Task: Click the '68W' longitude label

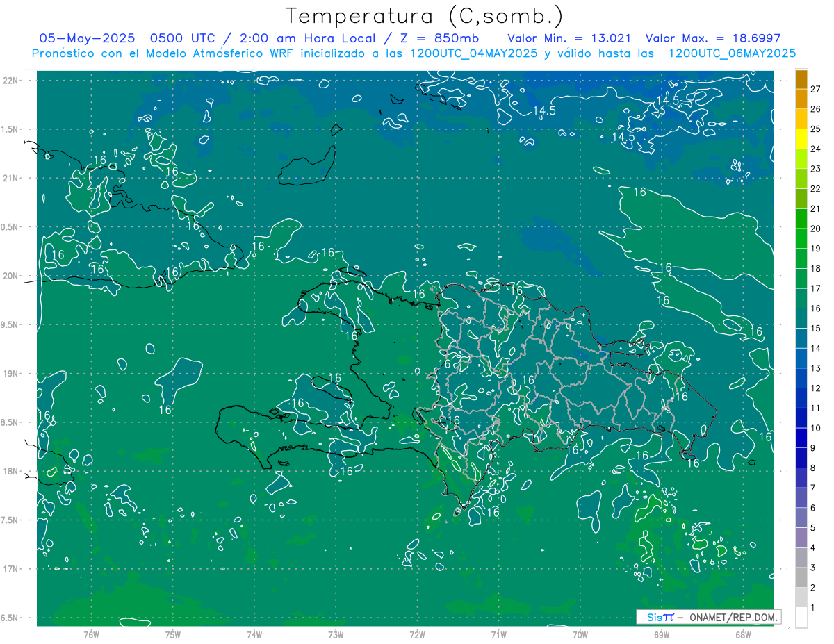Action: tap(743, 634)
